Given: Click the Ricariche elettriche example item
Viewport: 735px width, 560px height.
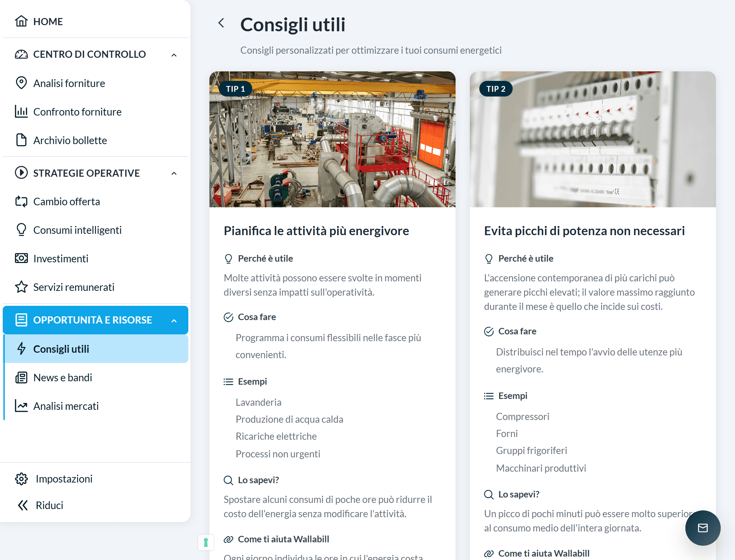Looking at the screenshot, I should 276,436.
